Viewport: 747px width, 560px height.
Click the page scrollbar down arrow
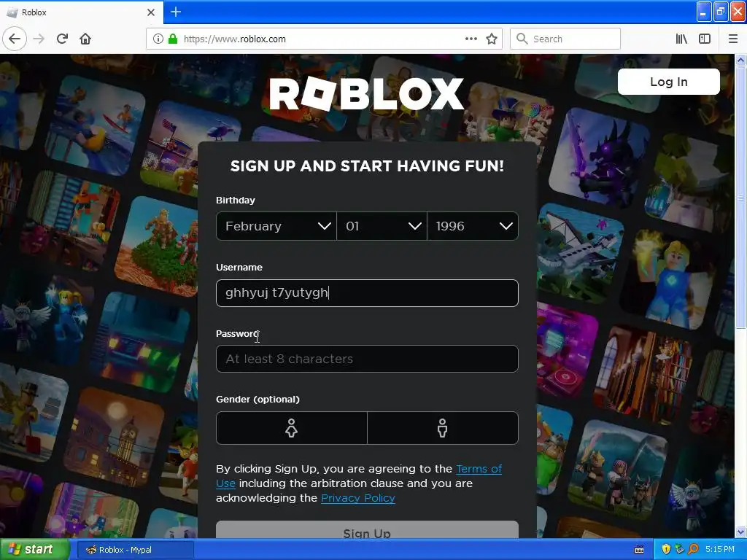741,532
